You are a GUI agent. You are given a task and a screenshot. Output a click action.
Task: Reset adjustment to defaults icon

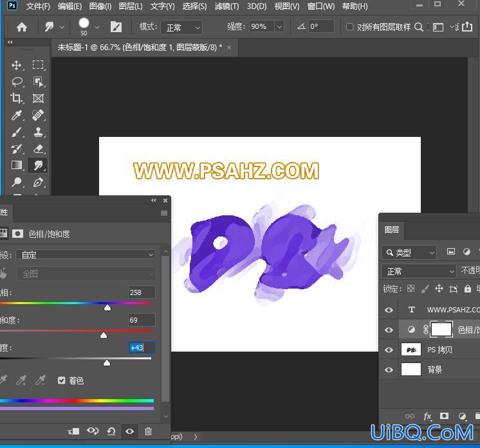coord(111,431)
